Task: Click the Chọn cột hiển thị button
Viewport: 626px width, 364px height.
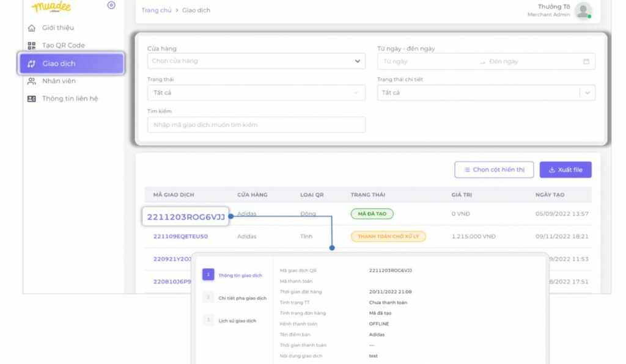Action: 494,170
